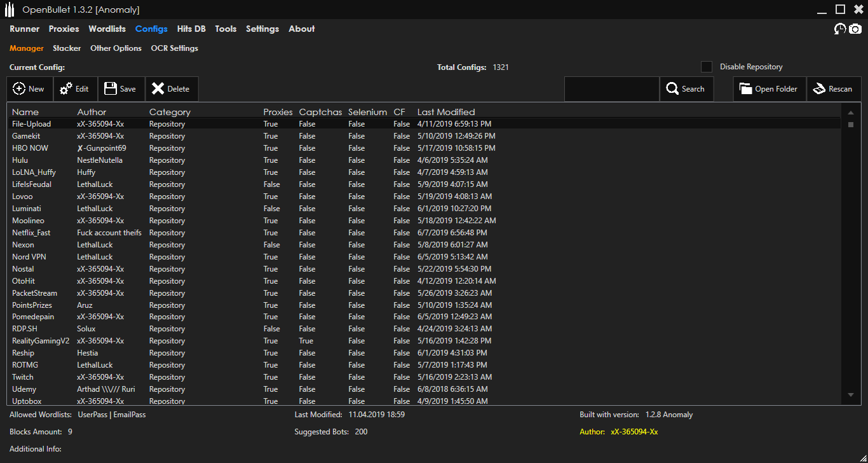Click the config list scrollbar thumb
This screenshot has height=463, width=868.
(851, 125)
